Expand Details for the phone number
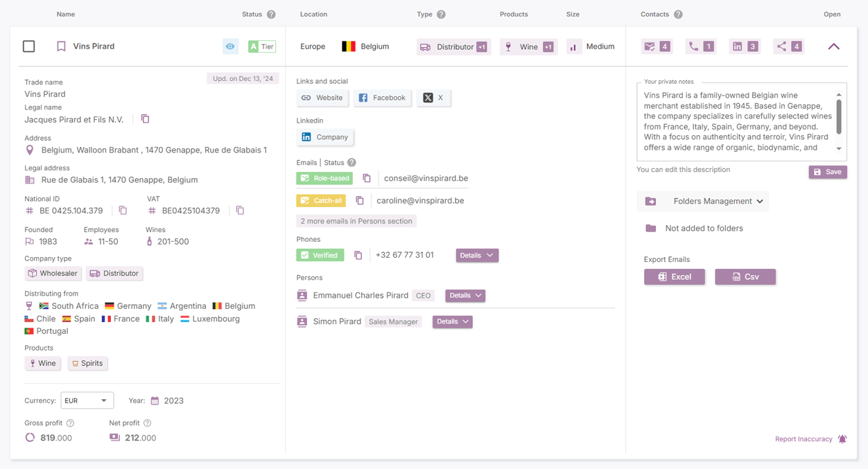 pos(477,255)
